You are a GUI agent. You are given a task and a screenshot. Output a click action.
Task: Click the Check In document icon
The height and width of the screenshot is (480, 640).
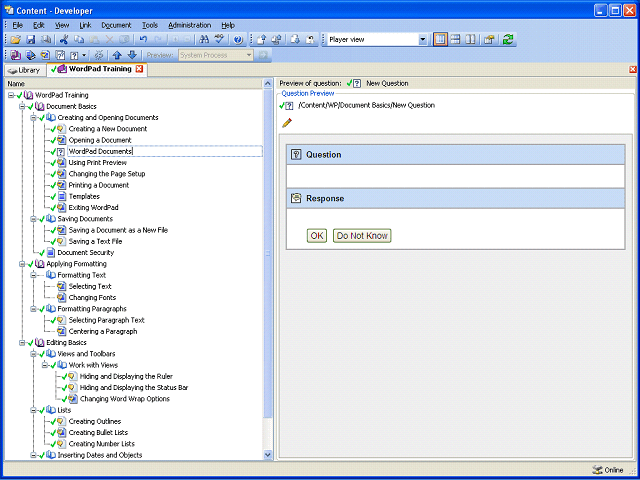point(262,40)
